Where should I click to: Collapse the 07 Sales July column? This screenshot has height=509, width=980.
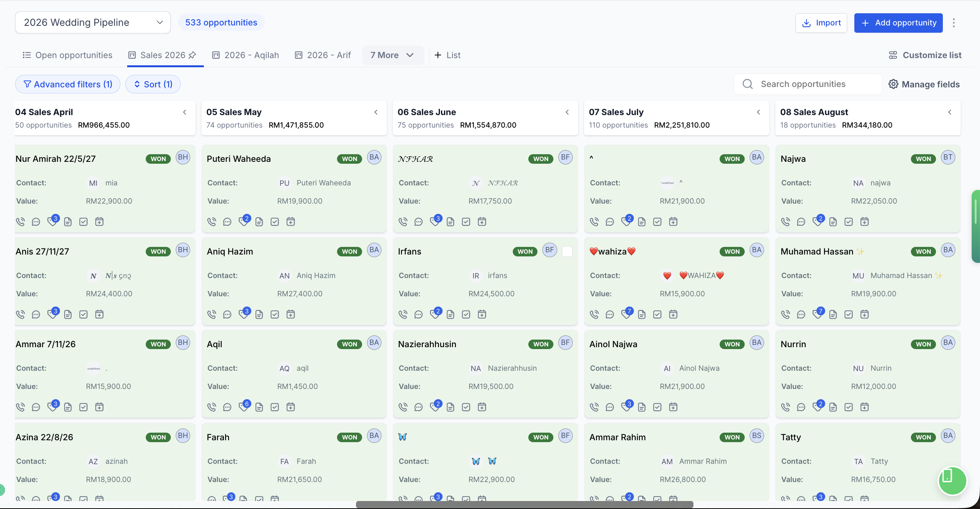point(759,112)
